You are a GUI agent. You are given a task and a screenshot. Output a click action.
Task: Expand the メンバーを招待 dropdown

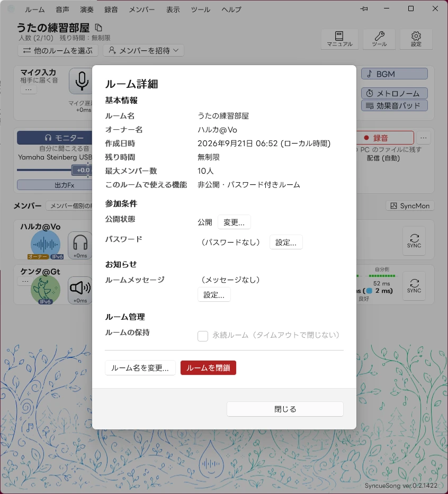pos(144,50)
